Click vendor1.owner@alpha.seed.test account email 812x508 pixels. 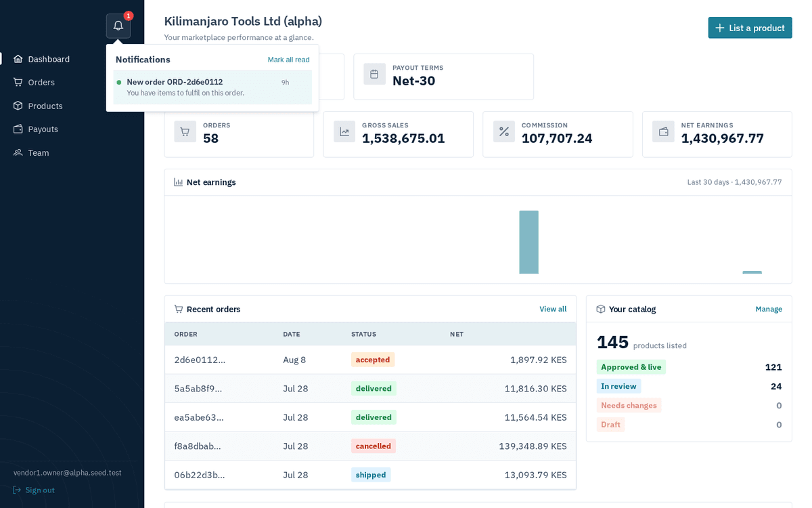click(x=68, y=473)
